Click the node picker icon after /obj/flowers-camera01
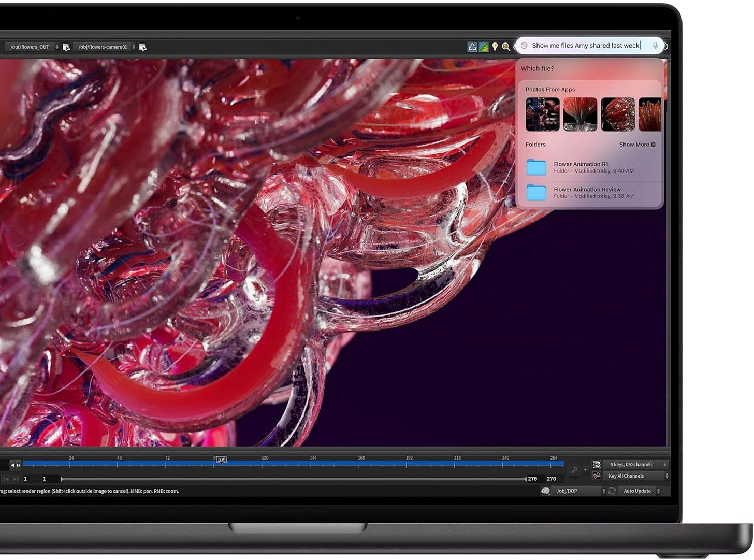Screen dimensions: 754x560 143,47
